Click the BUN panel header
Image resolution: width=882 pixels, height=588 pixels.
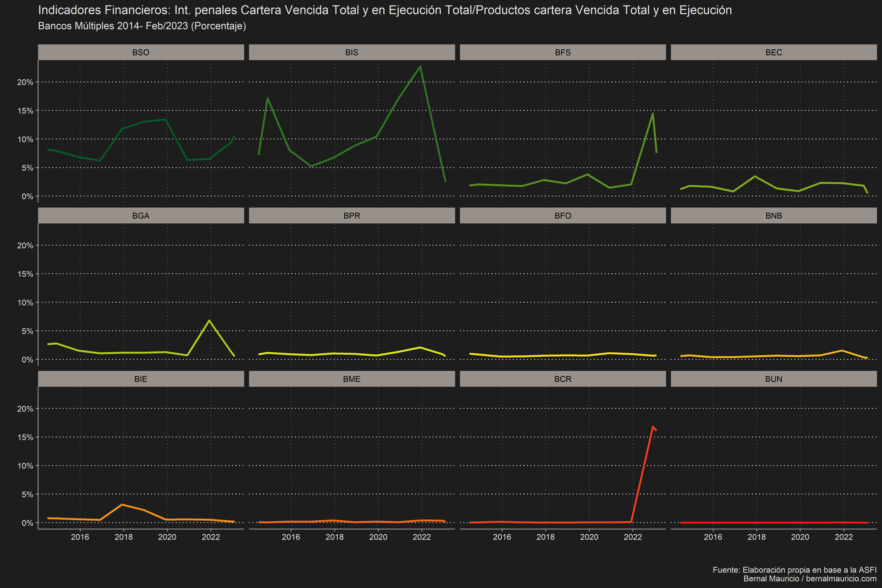[774, 379]
